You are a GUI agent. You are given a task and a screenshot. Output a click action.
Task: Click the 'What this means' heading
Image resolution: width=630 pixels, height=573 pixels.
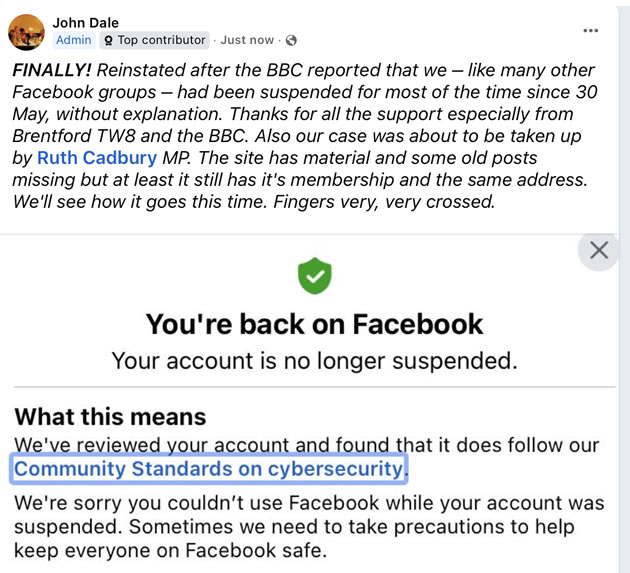[x=110, y=417]
